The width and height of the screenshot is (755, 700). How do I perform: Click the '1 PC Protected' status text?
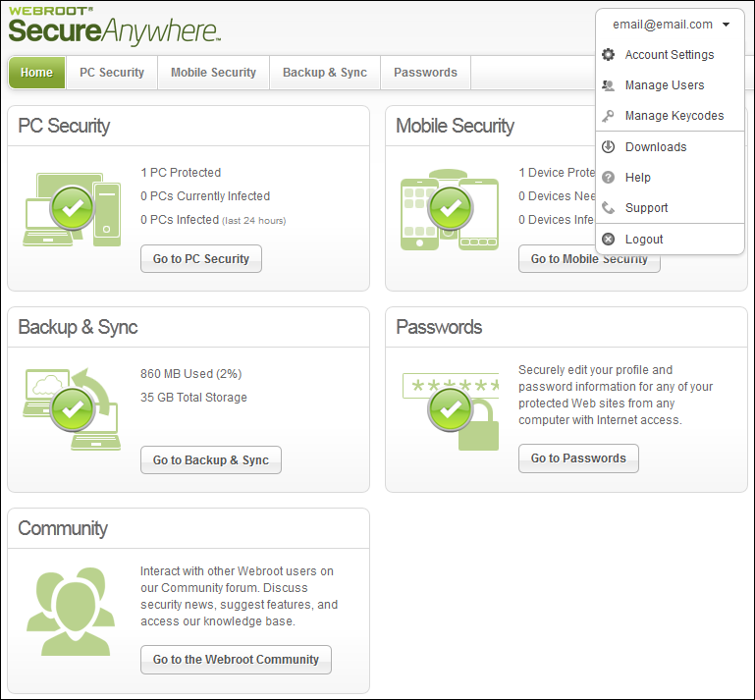[x=181, y=173]
